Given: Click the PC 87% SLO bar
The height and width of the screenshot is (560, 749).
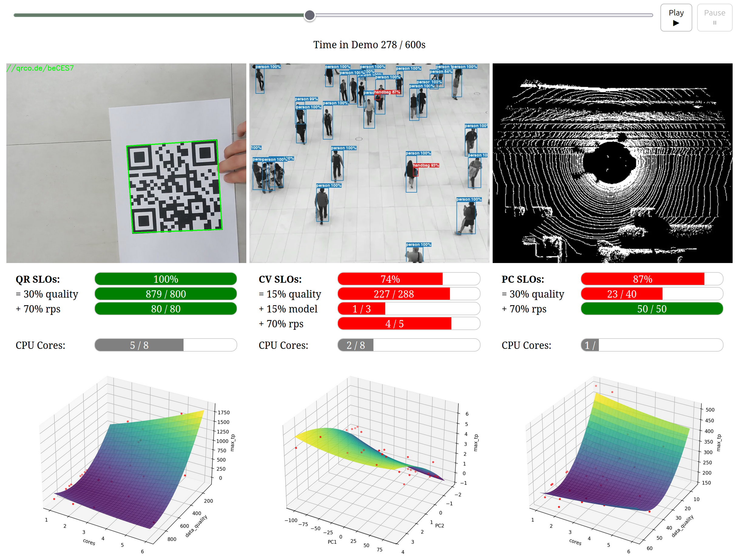Looking at the screenshot, I should pyautogui.click(x=652, y=279).
